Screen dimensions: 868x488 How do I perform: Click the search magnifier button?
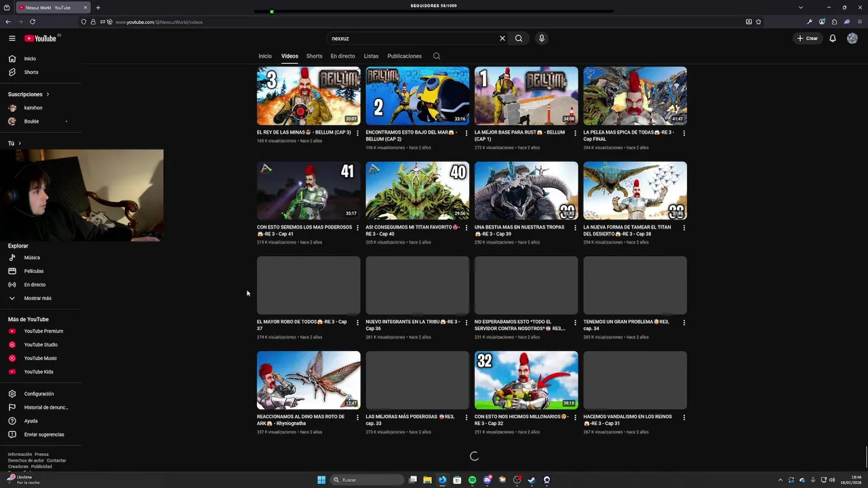point(519,39)
